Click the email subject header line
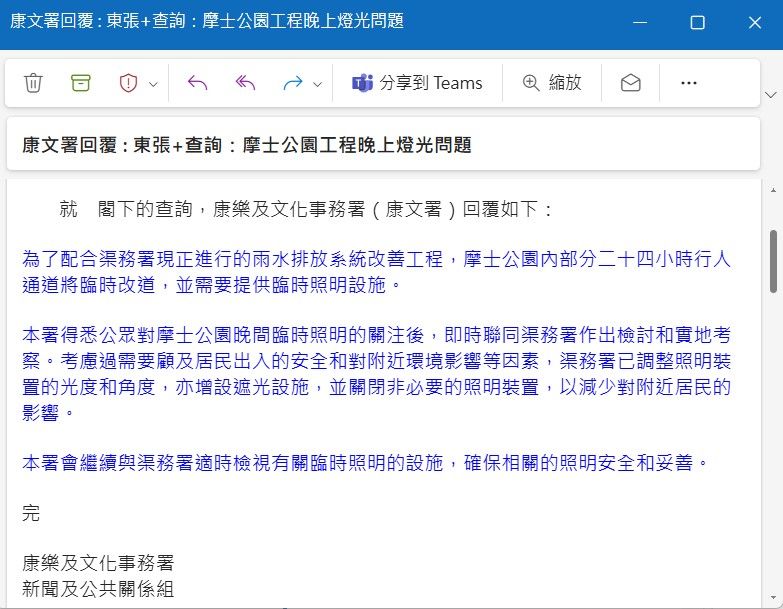 pos(246,145)
